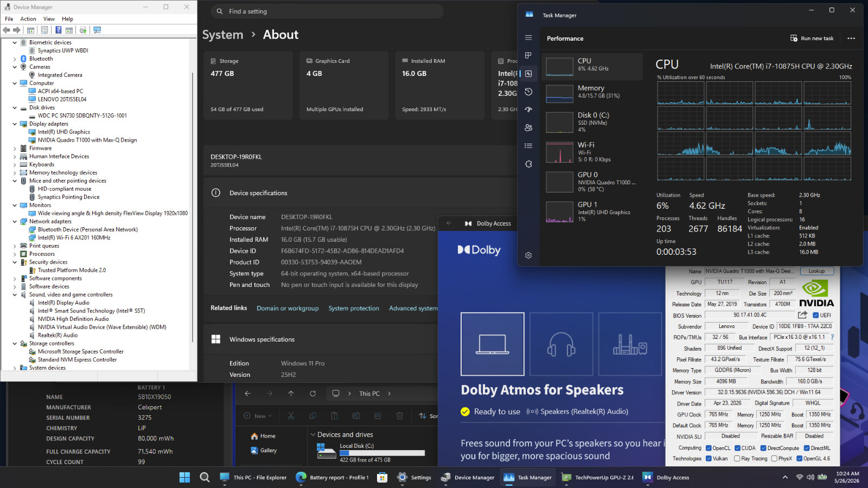The image size is (868, 488).
Task: Open Microsoft Store from the taskbar
Action: tap(382, 477)
